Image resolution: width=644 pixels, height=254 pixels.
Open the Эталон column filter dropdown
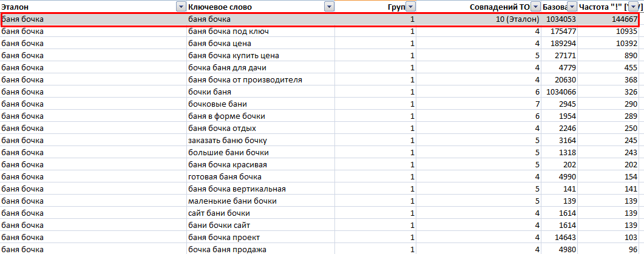pyautogui.click(x=180, y=7)
